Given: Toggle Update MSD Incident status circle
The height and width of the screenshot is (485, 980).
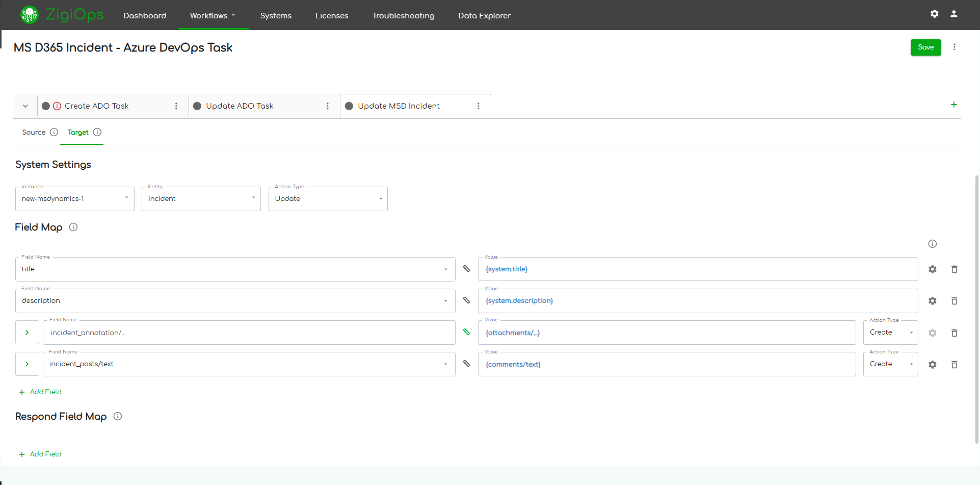Looking at the screenshot, I should [x=349, y=106].
